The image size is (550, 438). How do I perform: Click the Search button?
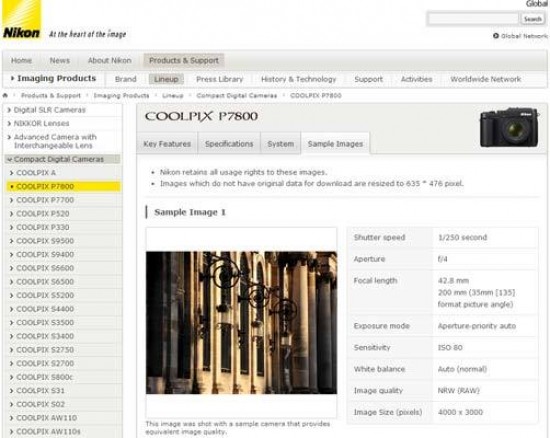[x=532, y=19]
